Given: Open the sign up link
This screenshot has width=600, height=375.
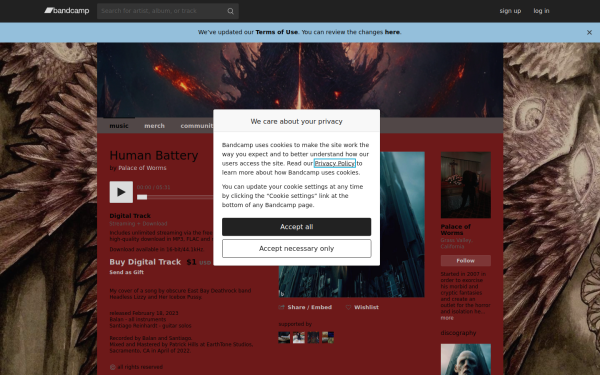Looking at the screenshot, I should [510, 11].
